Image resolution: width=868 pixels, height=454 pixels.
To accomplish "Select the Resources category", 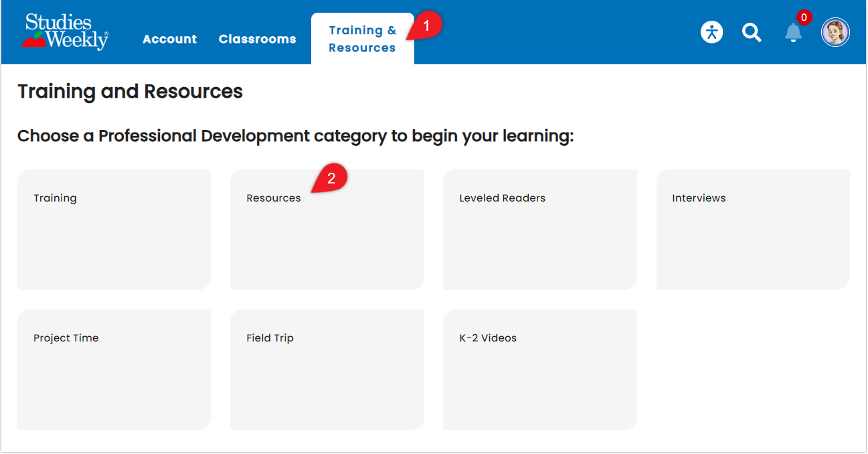I will (x=327, y=229).
